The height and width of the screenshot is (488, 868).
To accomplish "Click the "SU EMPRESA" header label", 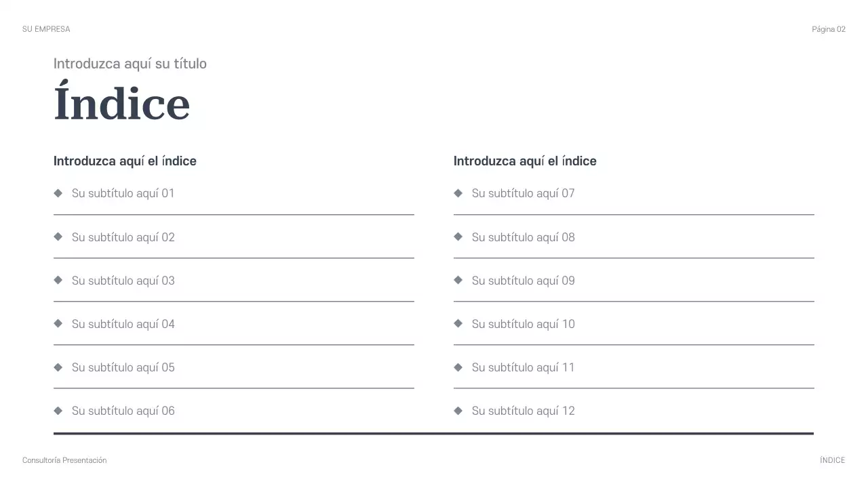I will [x=46, y=29].
